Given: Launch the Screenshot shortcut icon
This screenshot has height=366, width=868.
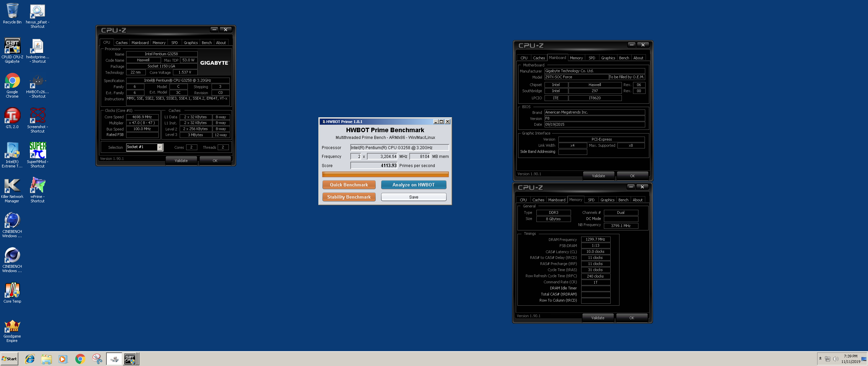Looking at the screenshot, I should click(x=37, y=120).
